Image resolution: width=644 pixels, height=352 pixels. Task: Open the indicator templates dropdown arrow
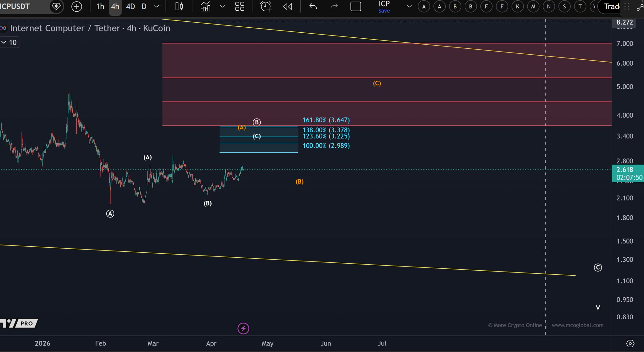point(222,6)
